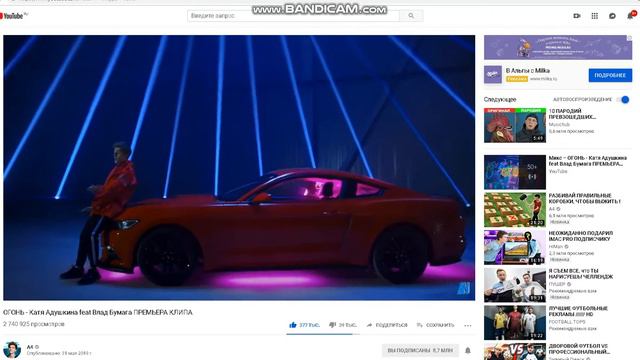Screen dimensions: 640x360
Task: Select the 2 740 925 просмотров view count
Action: pyautogui.click(x=34, y=324)
